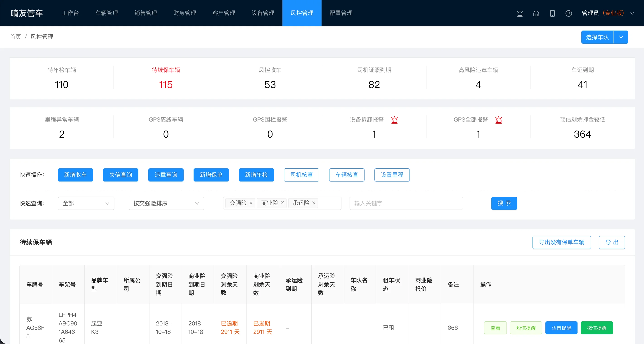Click the 搜索 button
This screenshot has width=644, height=344.
pyautogui.click(x=504, y=203)
